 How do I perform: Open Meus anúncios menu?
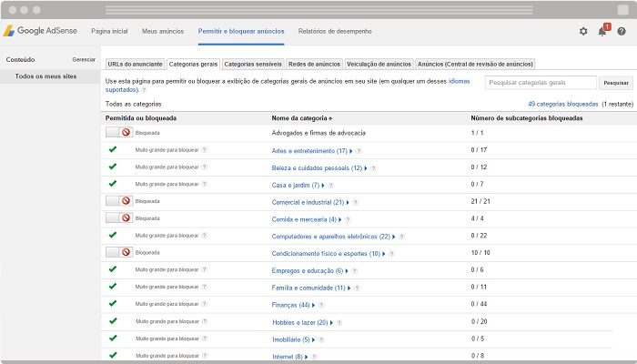tap(163, 31)
